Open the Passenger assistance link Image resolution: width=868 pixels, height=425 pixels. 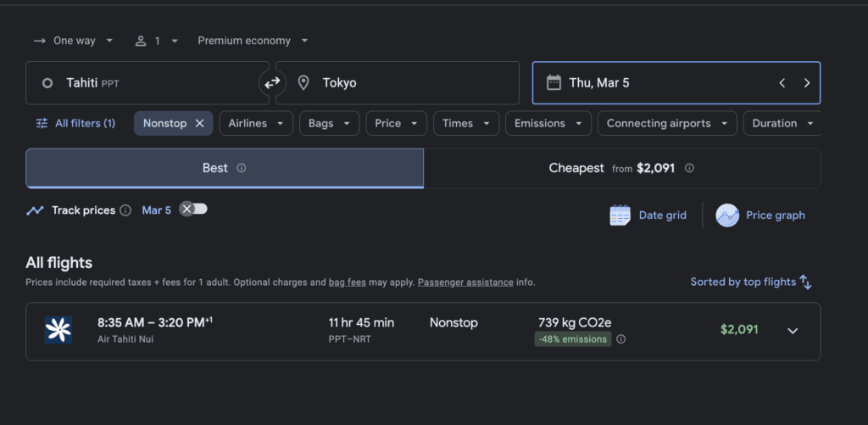click(465, 282)
